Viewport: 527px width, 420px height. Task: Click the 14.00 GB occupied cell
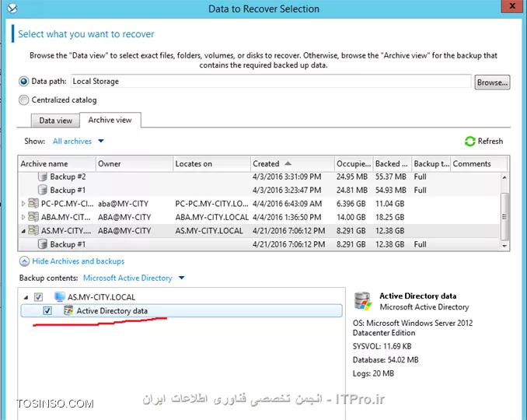tap(351, 217)
